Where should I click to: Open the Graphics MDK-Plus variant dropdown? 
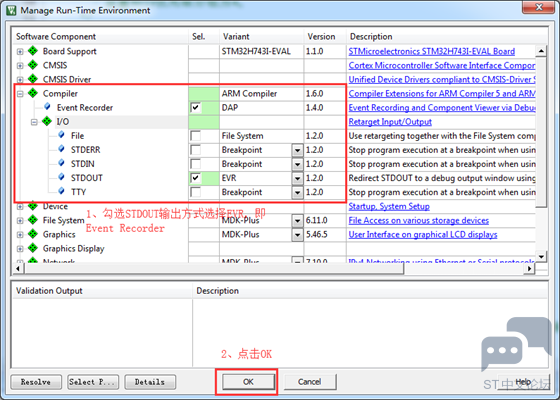pos(297,235)
